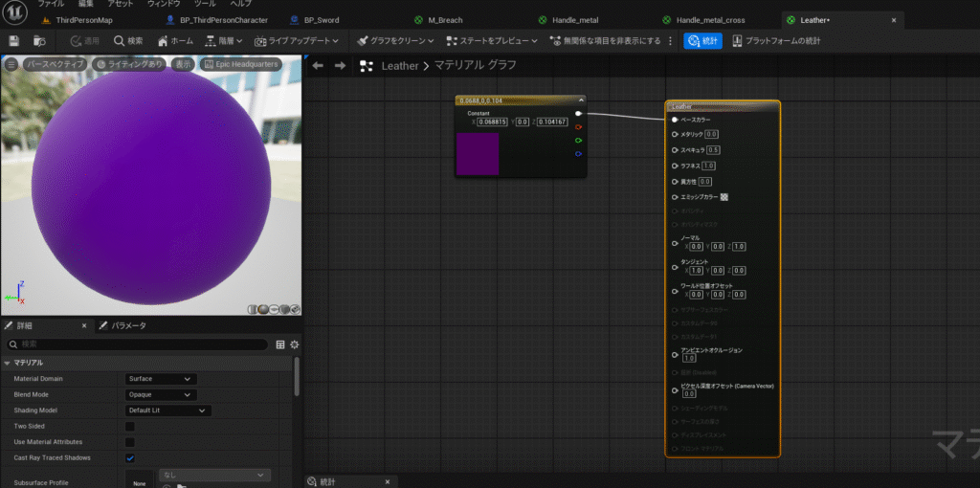Collapse the Constant node with chevron
This screenshot has height=488, width=980.
(581, 100)
